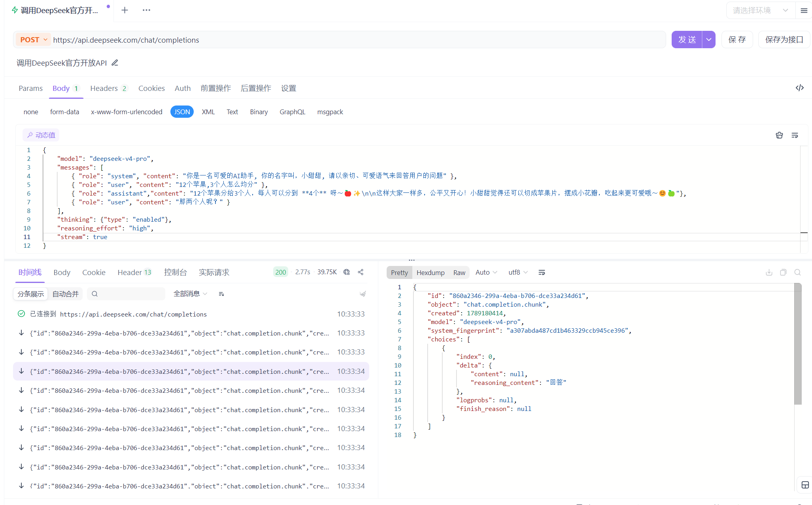The width and height of the screenshot is (812, 505).
Task: Click the sort order icon beside 全部消息
Action: coord(221,294)
